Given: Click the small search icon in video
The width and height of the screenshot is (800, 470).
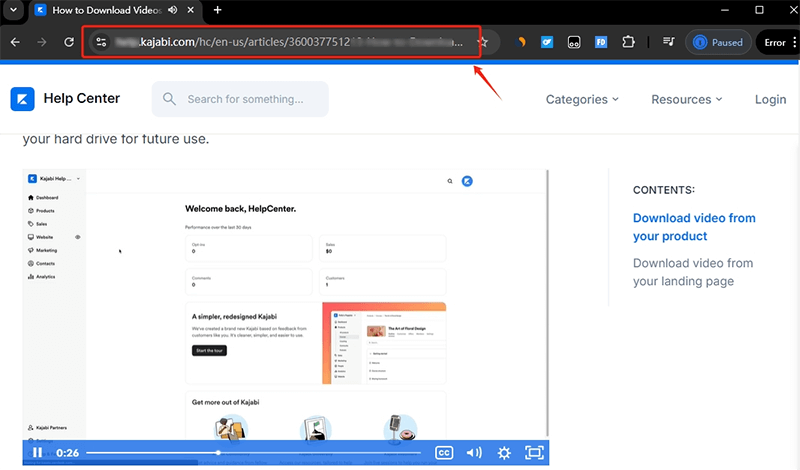Looking at the screenshot, I should (449, 181).
